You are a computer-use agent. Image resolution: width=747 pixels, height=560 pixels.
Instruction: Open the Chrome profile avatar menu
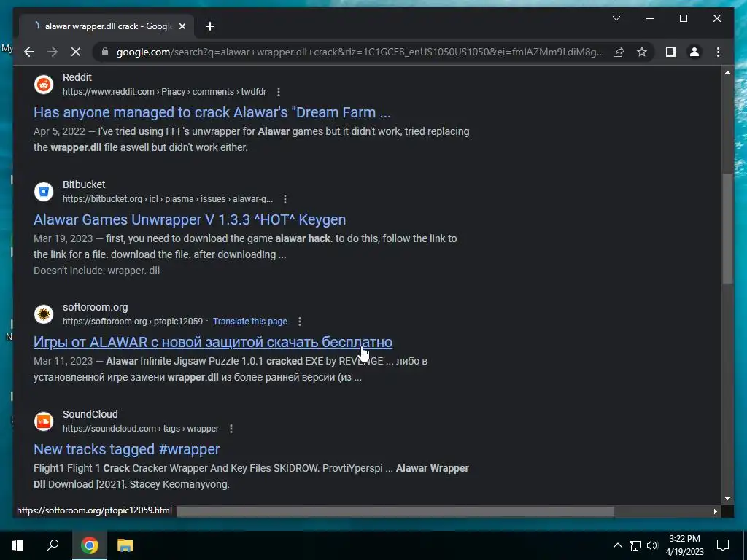[x=694, y=52]
